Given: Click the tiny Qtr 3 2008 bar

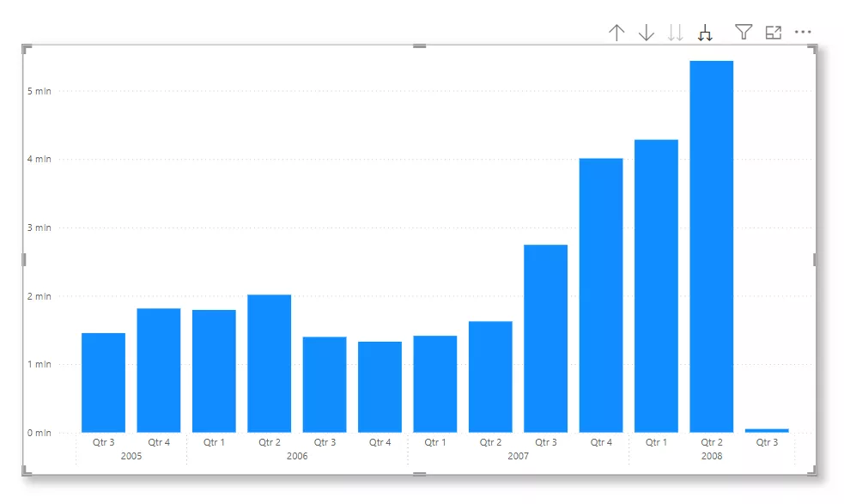Looking at the screenshot, I should click(x=767, y=430).
